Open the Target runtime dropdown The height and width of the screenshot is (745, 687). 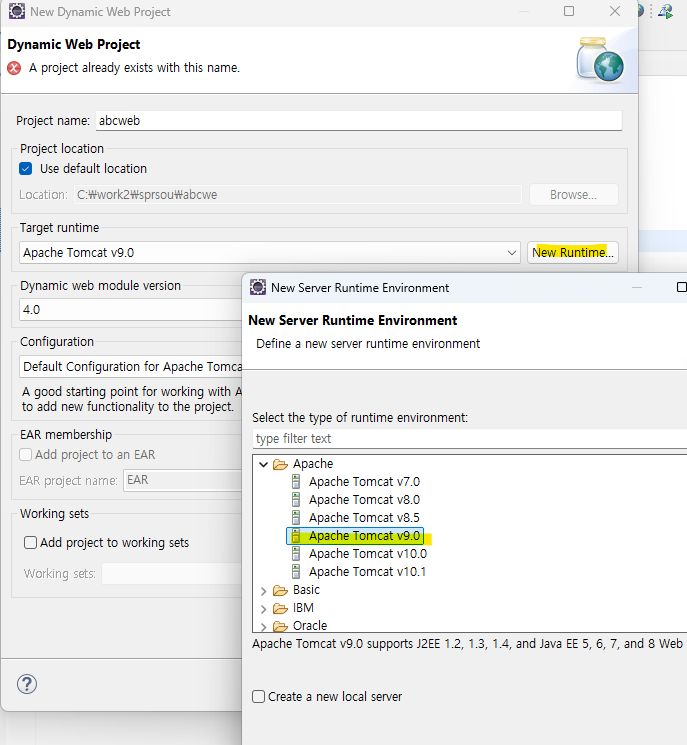tap(270, 252)
